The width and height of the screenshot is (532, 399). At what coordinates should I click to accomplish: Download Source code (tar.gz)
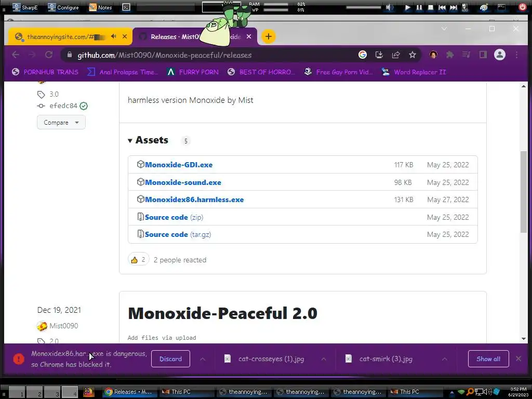click(178, 234)
